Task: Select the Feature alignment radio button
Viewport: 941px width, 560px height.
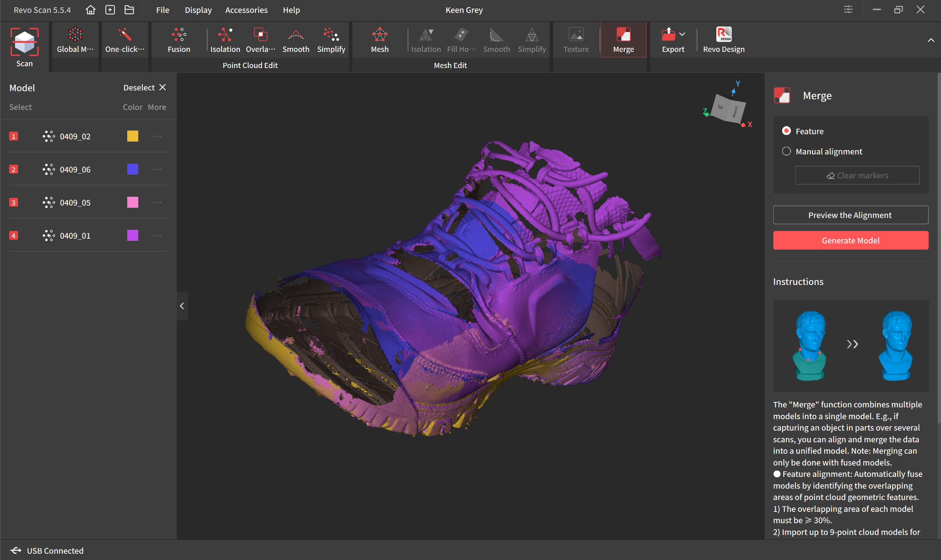Action: point(786,131)
